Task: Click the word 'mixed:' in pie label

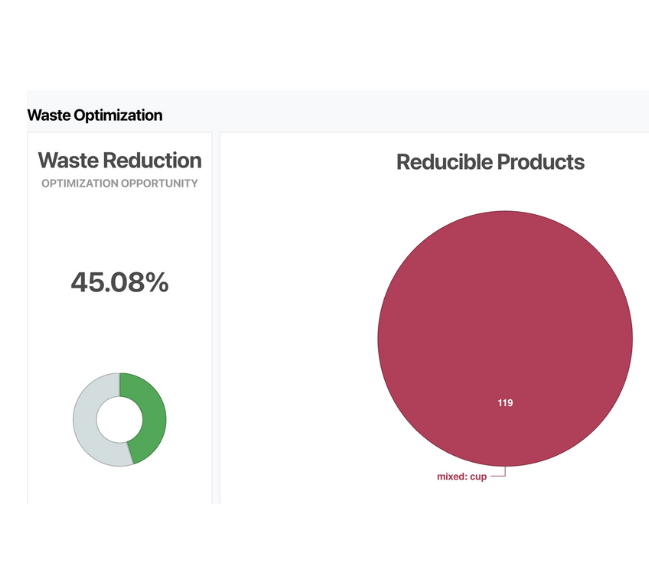Action: [x=452, y=477]
